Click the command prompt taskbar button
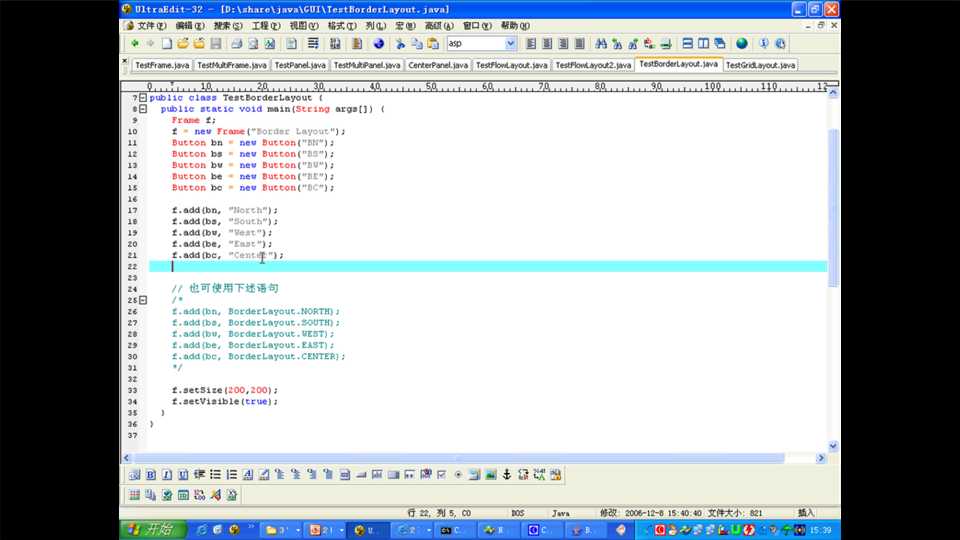This screenshot has width=960, height=540. (454, 530)
